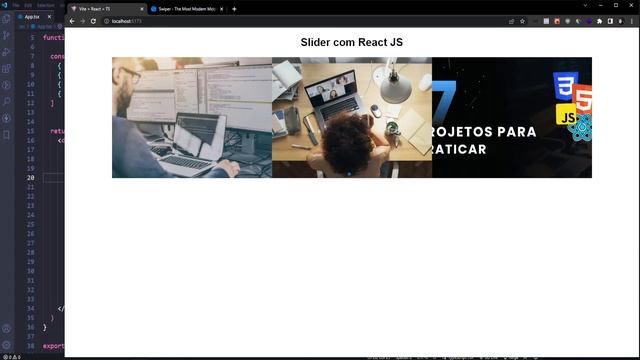
Task: Click the 'Projetos para praticar' slide
Action: coord(512,118)
